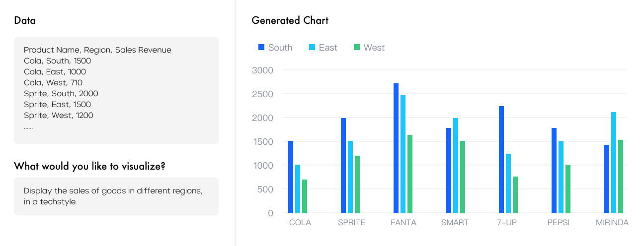
Task: Click the FANTA x-axis label
Action: coord(403,223)
